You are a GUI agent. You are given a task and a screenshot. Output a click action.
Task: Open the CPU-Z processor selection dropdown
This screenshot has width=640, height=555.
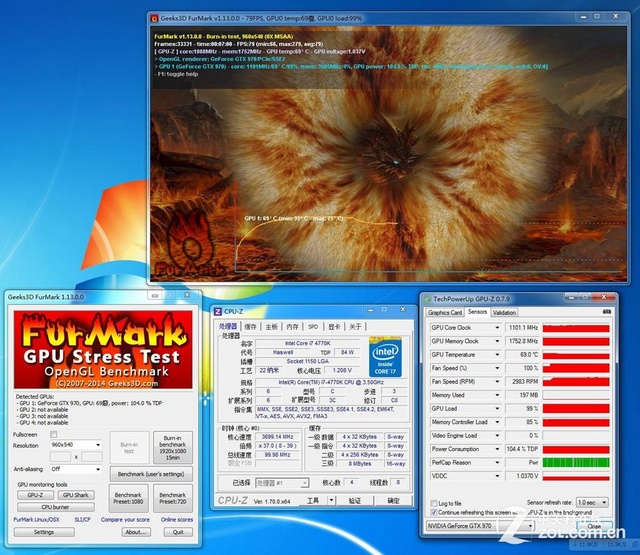(282, 483)
